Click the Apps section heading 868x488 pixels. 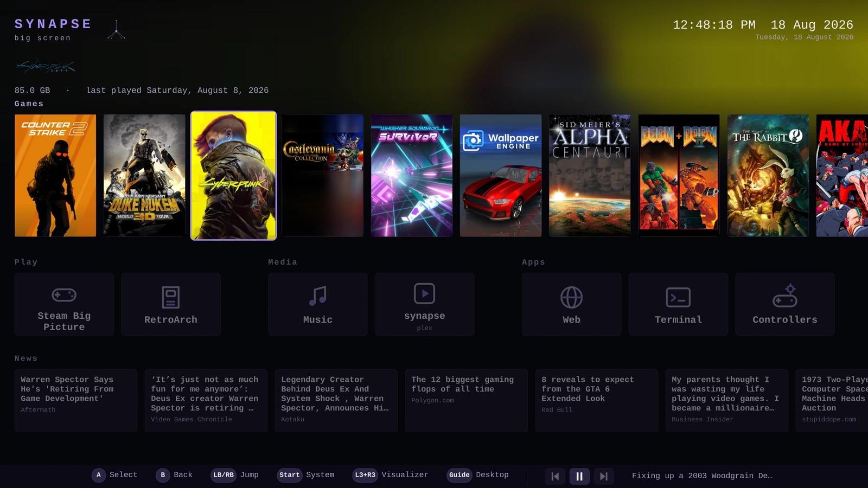pos(533,262)
